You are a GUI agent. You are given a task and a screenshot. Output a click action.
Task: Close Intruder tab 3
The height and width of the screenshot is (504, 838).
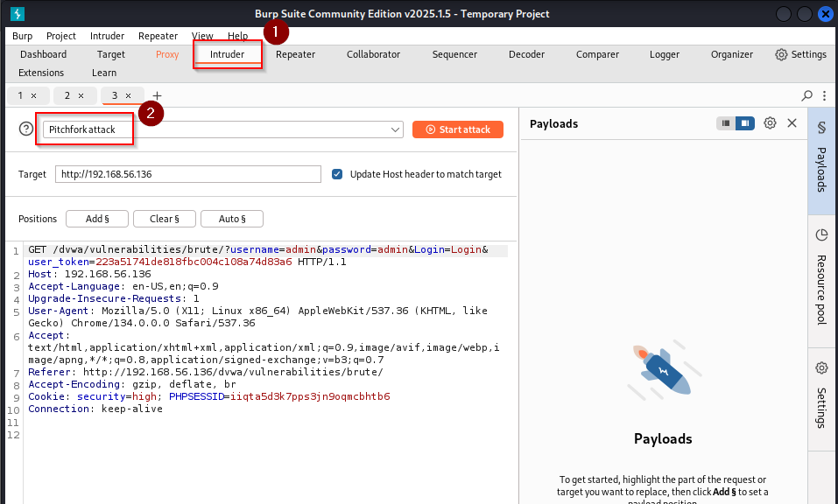pos(128,95)
